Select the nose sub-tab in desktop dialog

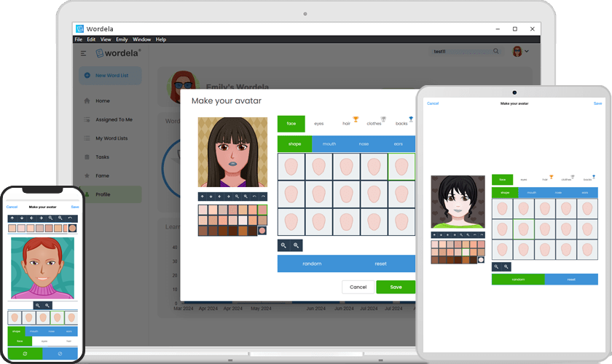tap(364, 144)
